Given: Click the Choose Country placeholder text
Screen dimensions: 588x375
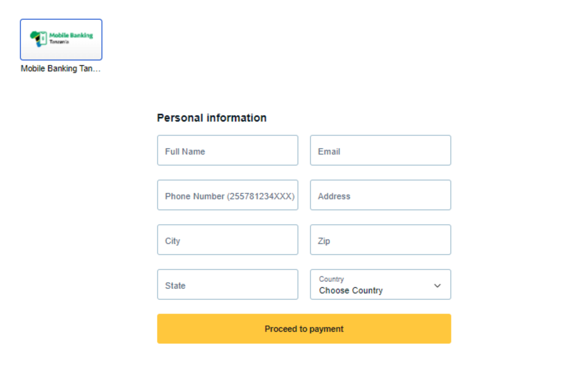Looking at the screenshot, I should pos(351,291).
